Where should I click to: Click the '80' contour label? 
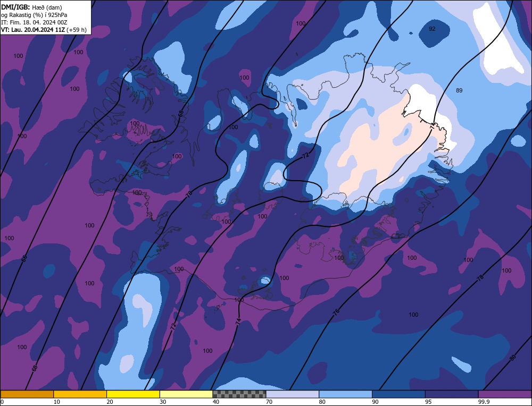[x=512, y=358]
